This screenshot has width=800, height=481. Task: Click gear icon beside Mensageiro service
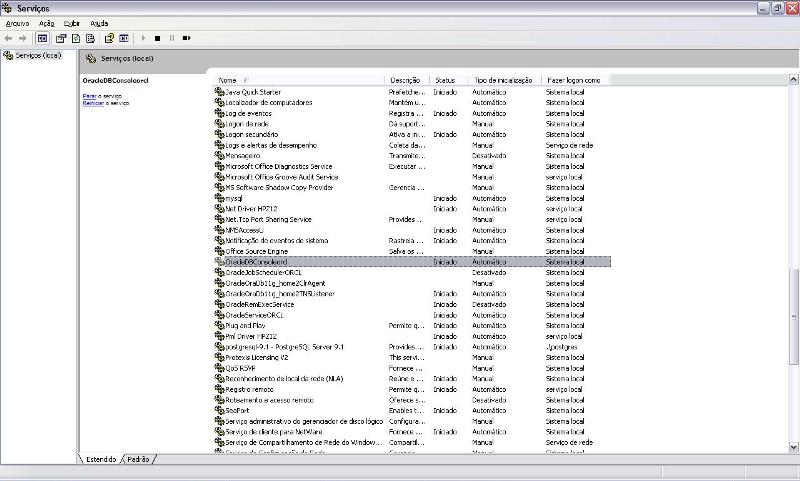click(219, 156)
